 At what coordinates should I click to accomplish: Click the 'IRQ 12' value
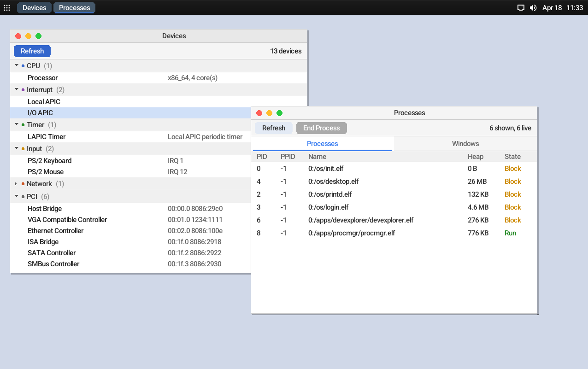(177, 172)
